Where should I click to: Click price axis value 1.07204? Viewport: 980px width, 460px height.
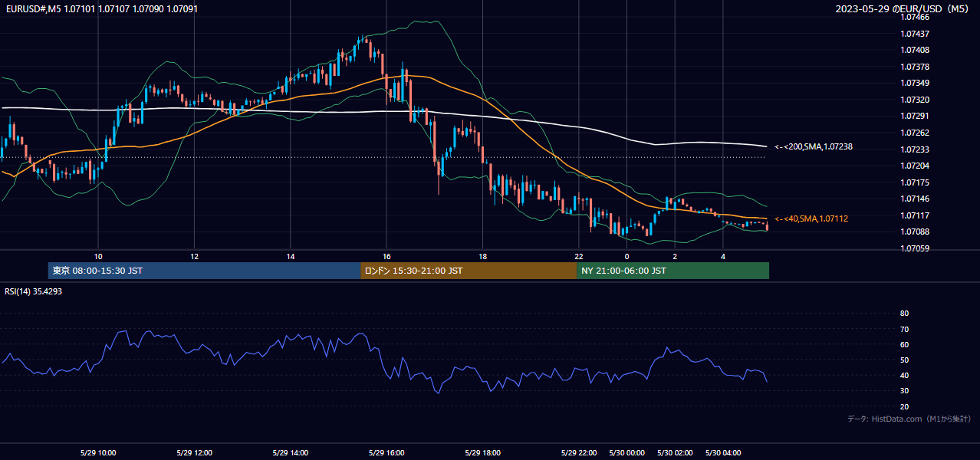[915, 166]
